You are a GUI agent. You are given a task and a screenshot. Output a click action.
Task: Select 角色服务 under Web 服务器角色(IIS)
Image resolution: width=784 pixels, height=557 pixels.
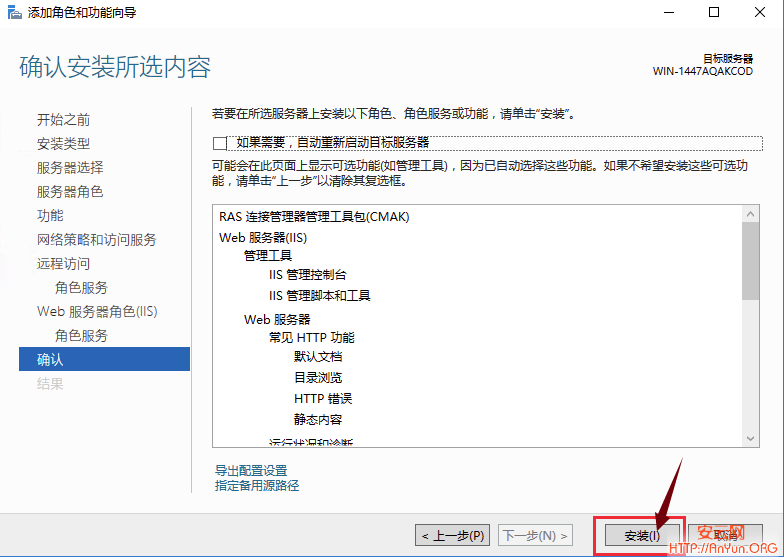click(82, 336)
